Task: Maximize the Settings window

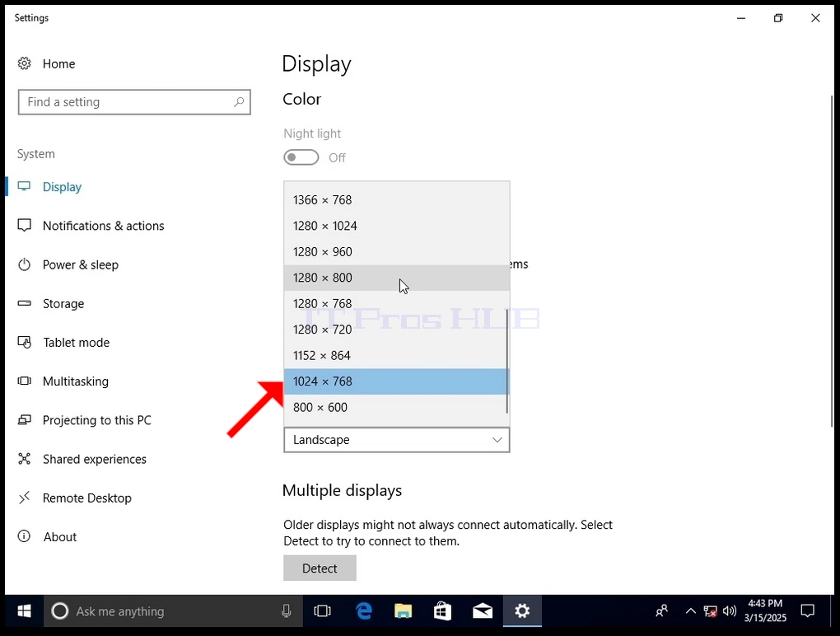Action: tap(778, 18)
